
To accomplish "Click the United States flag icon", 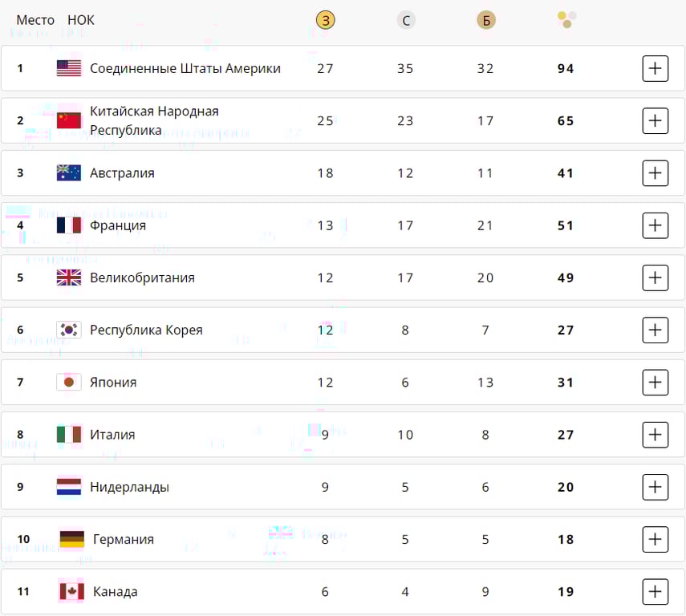I will coord(69,68).
